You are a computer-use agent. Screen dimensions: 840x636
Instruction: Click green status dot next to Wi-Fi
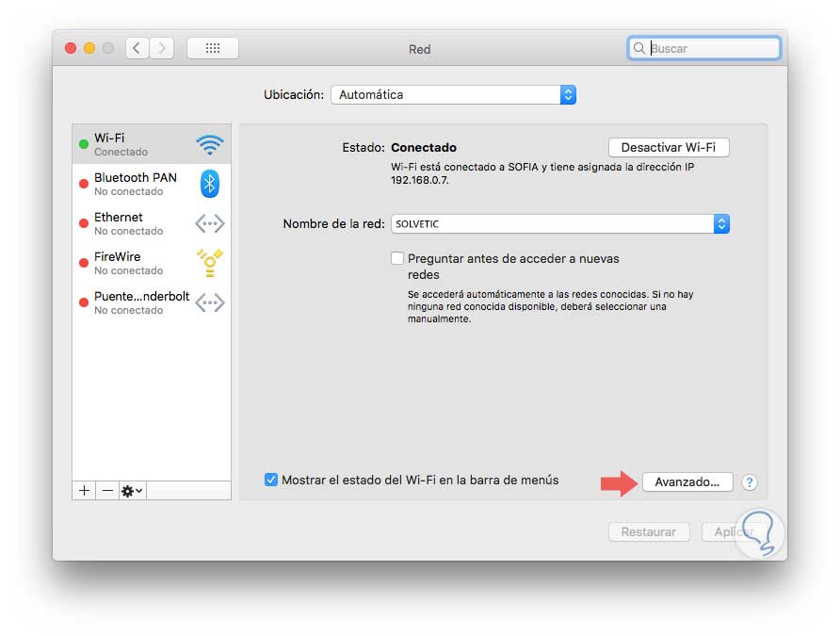84,144
